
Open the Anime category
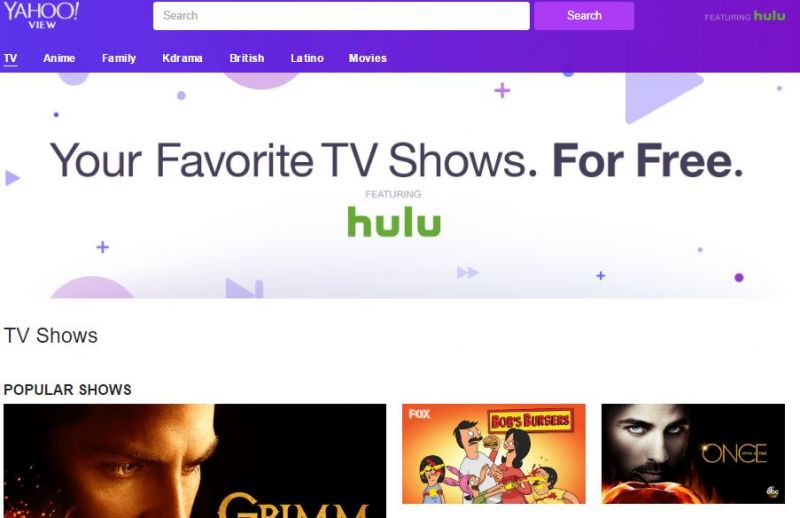(59, 58)
